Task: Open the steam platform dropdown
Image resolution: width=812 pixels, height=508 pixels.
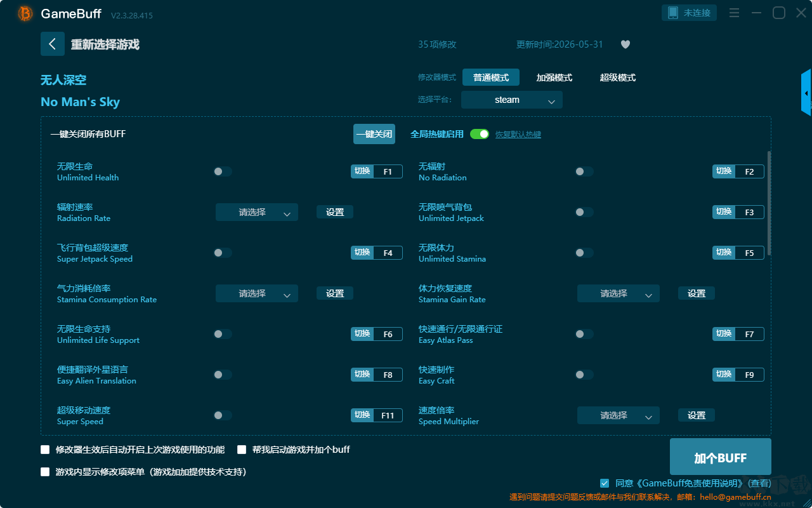Action: 512,100
